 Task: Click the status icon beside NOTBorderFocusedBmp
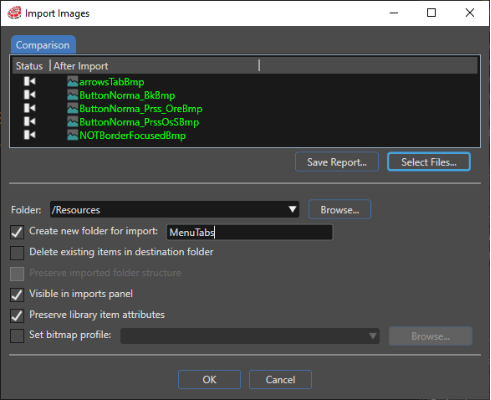point(29,135)
